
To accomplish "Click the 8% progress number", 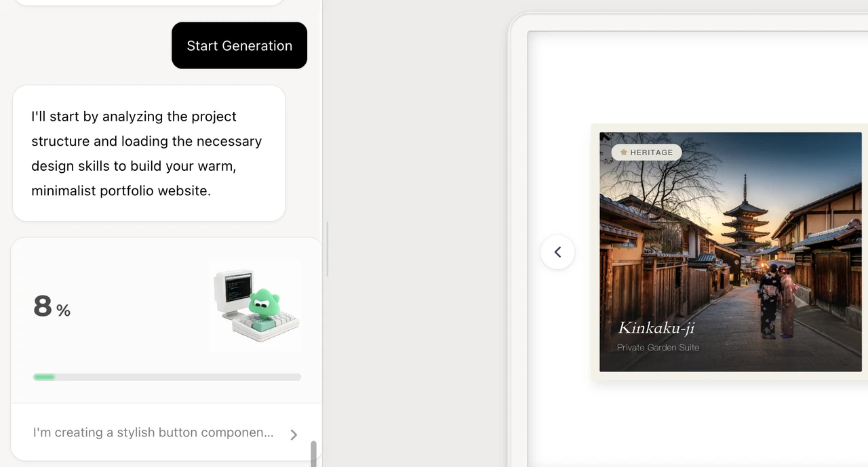I will (x=43, y=306).
